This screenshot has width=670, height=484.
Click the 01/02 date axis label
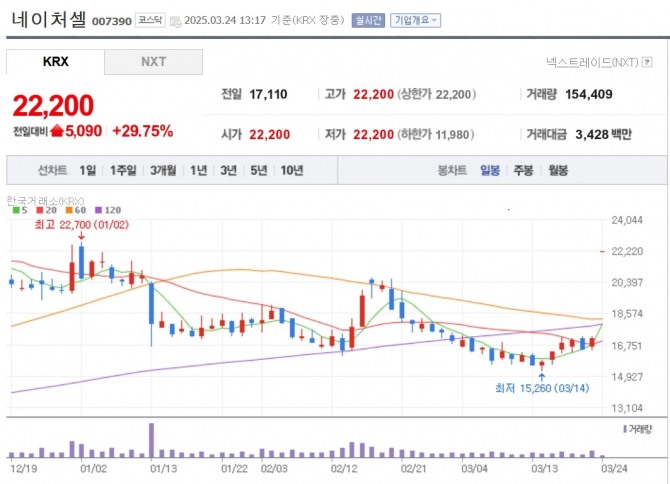point(93,469)
